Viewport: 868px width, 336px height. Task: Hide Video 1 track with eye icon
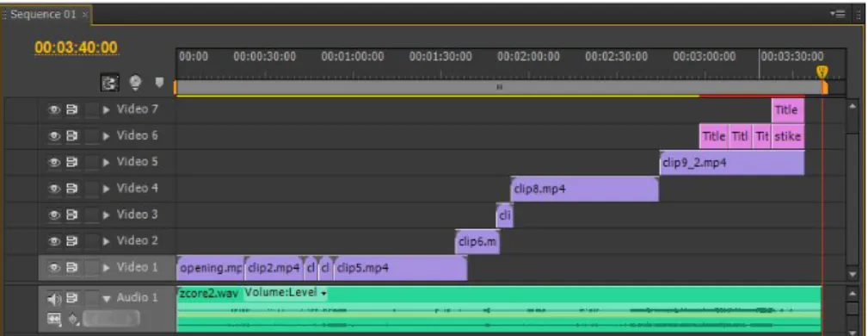point(54,268)
